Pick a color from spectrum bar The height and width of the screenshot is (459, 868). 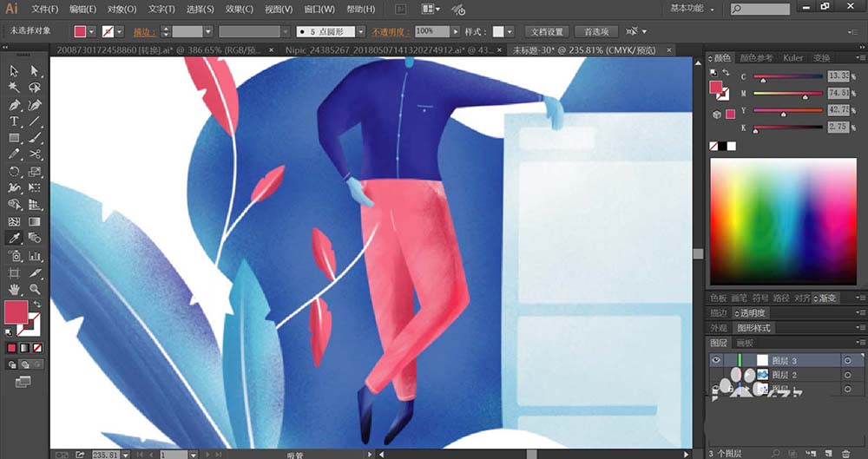tap(783, 221)
